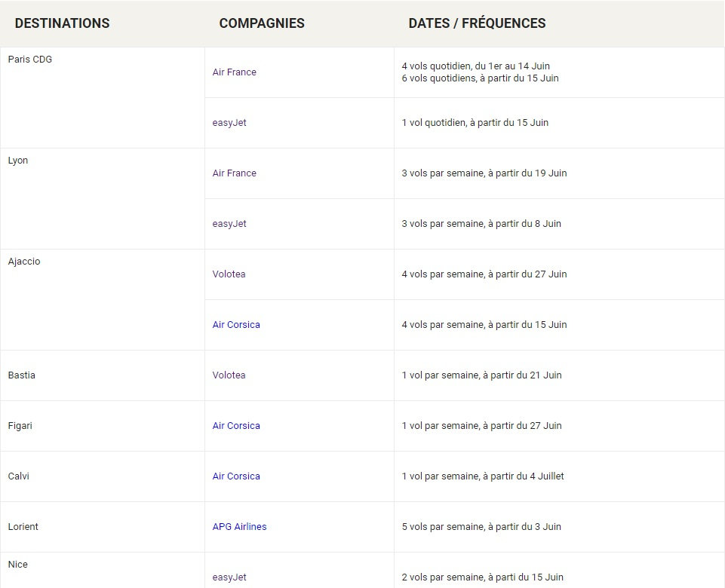Image resolution: width=725 pixels, height=588 pixels.
Task: Open the APG Airlines link for Lorient
Action: [239, 527]
